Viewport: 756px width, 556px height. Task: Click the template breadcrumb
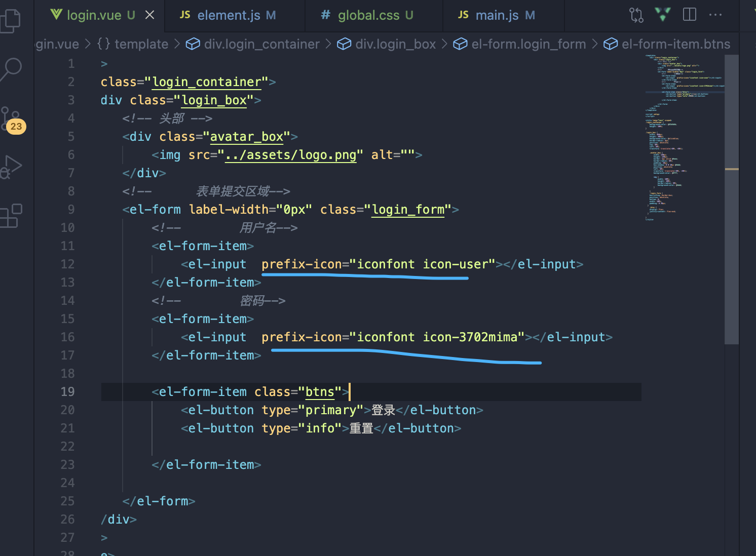[x=133, y=44]
